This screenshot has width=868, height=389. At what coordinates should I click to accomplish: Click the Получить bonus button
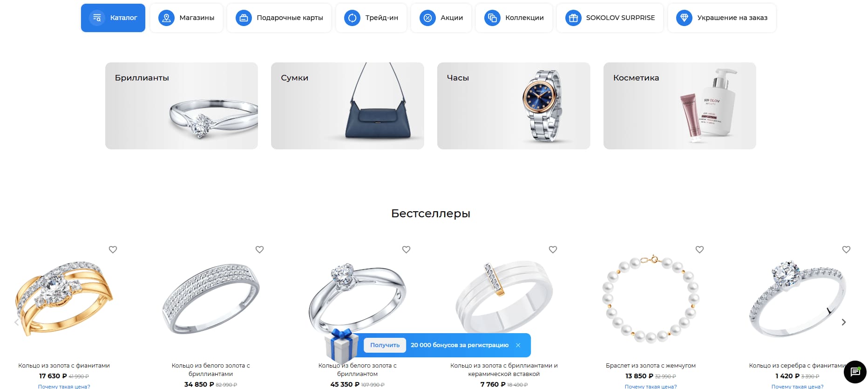tap(385, 345)
